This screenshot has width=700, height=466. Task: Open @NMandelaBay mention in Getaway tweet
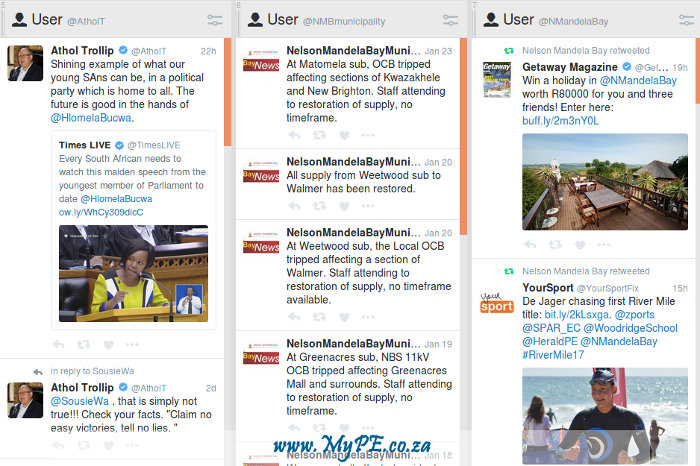[x=638, y=80]
